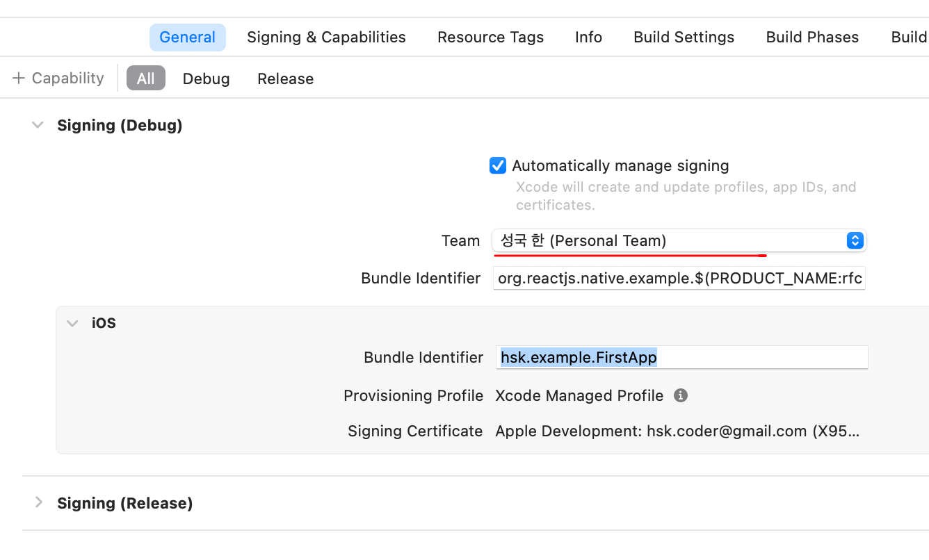
Task: Switch to Signing & Capabilities tab
Action: (x=326, y=38)
